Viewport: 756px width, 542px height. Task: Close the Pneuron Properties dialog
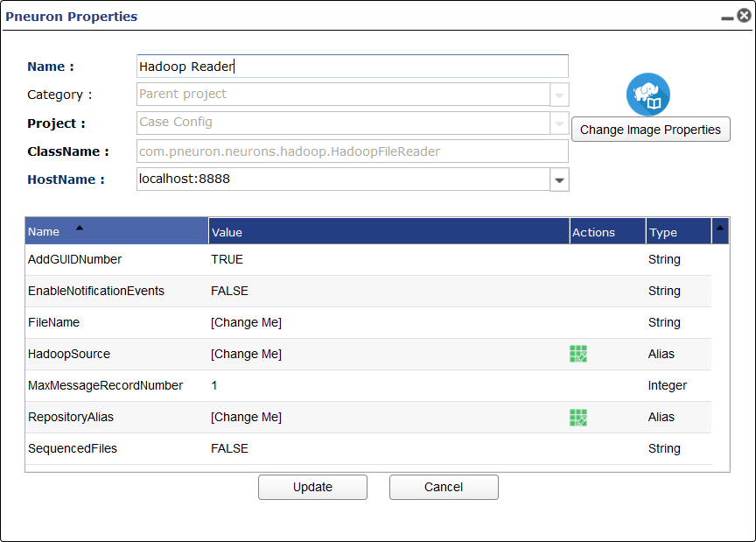pyautogui.click(x=745, y=16)
